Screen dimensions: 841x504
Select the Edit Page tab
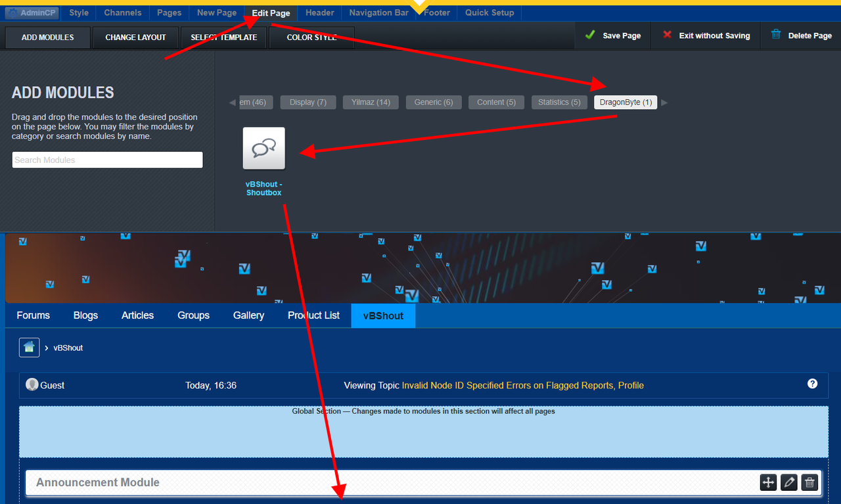click(271, 13)
